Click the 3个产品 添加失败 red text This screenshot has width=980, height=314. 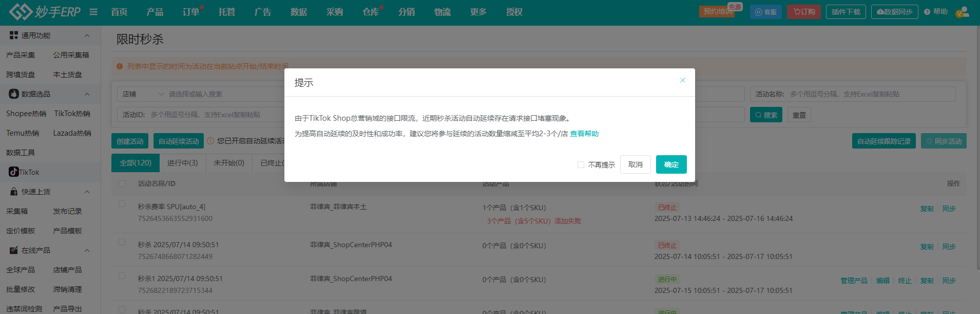pos(534,221)
